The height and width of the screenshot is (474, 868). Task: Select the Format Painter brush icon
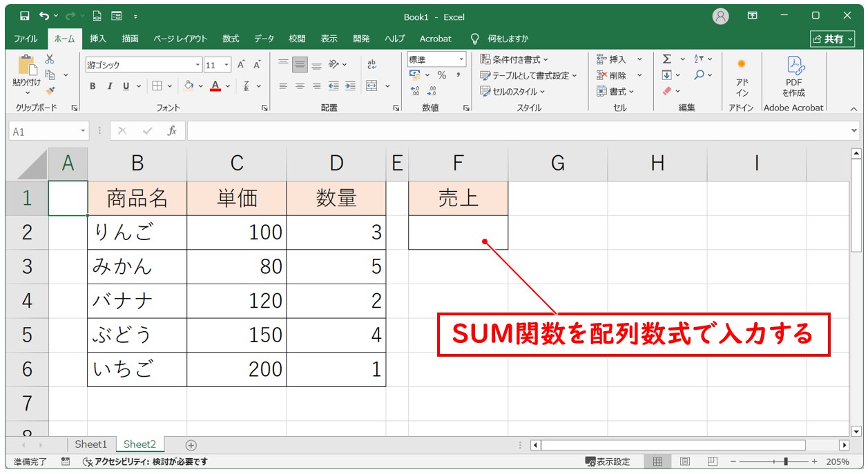coord(50,90)
